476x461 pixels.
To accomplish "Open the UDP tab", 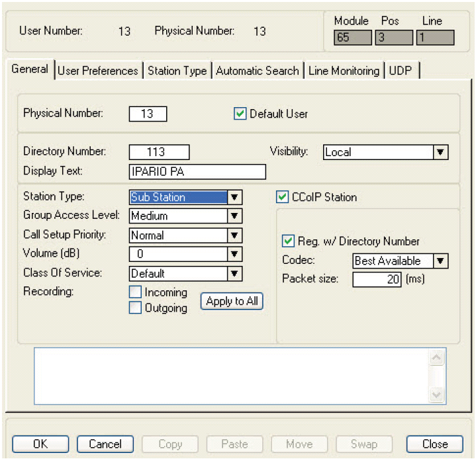I will pos(401,71).
